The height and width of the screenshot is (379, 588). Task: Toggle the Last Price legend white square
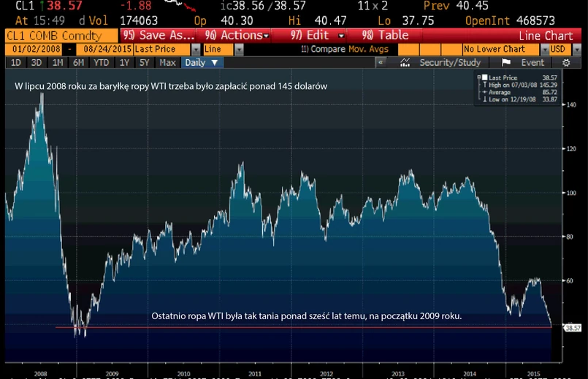484,77
